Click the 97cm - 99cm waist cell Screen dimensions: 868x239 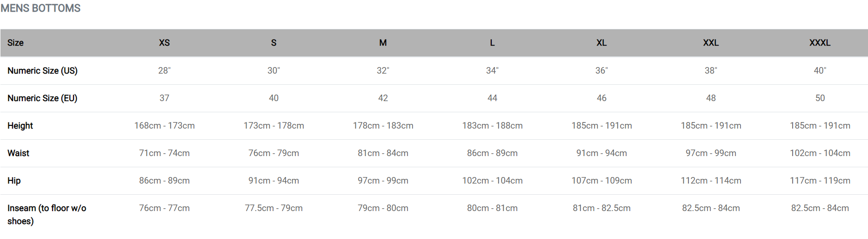point(711,153)
